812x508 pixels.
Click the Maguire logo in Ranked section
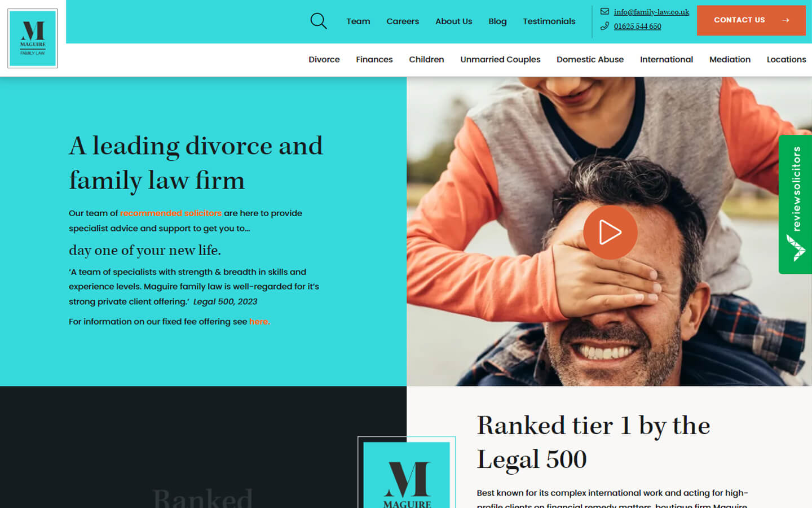(x=407, y=473)
